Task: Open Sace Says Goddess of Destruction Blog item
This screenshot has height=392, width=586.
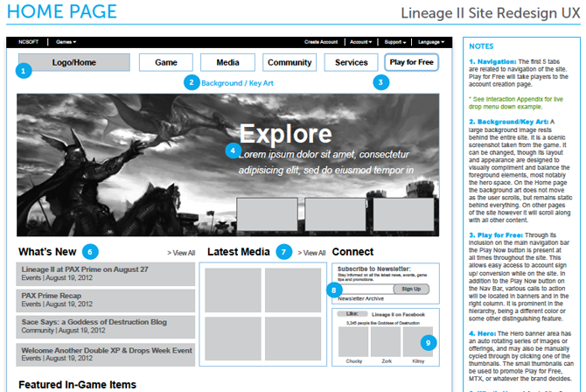Action: (105, 326)
